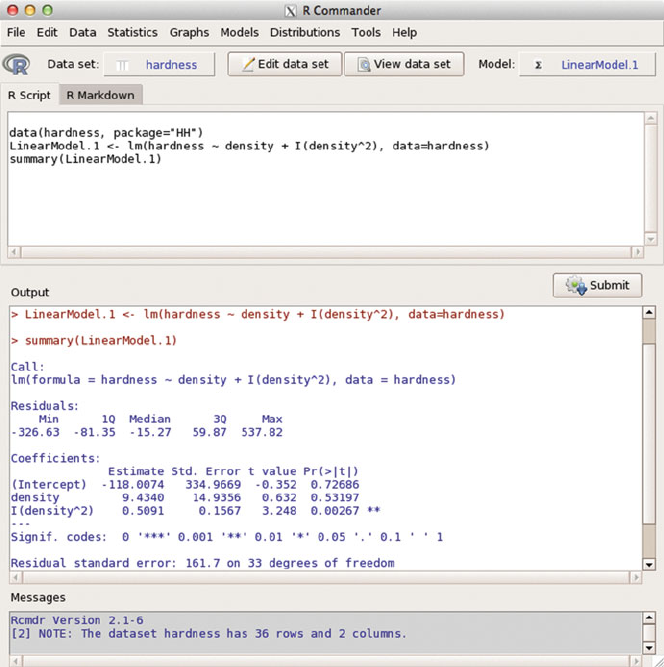The image size is (664, 667).
Task: Click the 'Signif. codes' line
Action: [227, 537]
